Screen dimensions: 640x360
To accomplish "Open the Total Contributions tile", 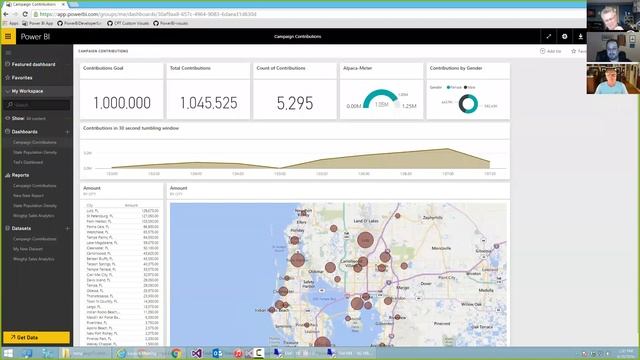I will click(208, 91).
